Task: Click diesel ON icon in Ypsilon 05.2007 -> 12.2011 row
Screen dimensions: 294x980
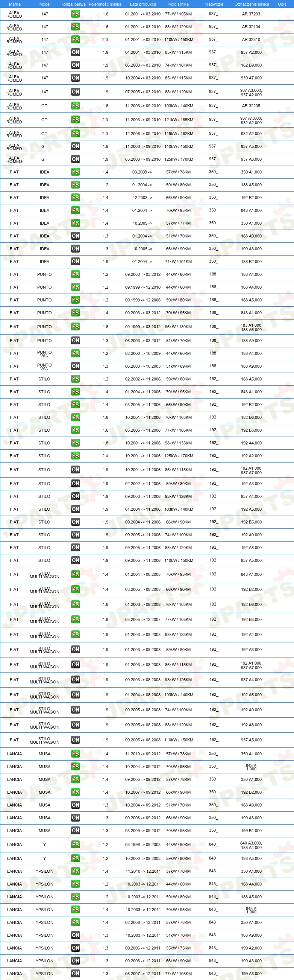Action: point(76,974)
